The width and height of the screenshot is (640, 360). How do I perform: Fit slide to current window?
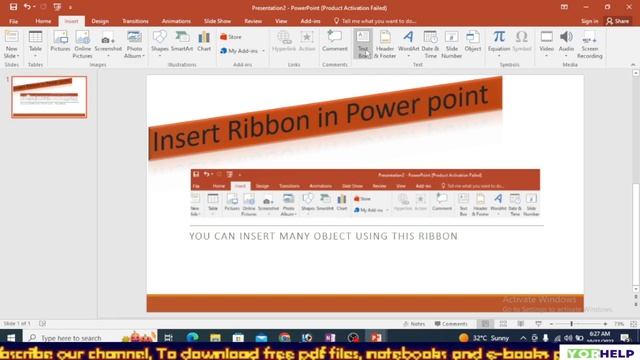633,324
